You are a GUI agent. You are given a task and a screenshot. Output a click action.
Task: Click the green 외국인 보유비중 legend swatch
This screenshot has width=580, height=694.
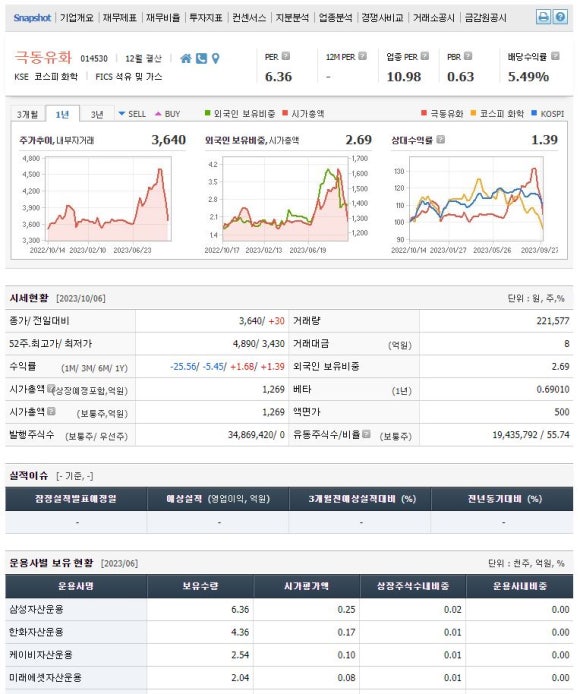point(208,113)
